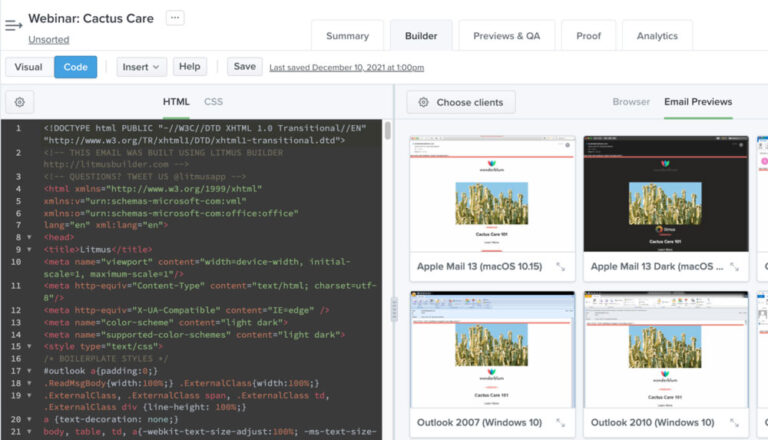This screenshot has height=440, width=768.
Task: Open Outlook 2007 (Windows 10) thumbnail
Action: (x=492, y=350)
